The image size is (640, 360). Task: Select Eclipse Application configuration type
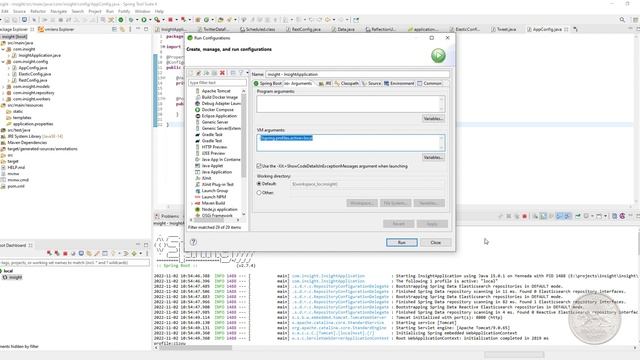[219, 116]
